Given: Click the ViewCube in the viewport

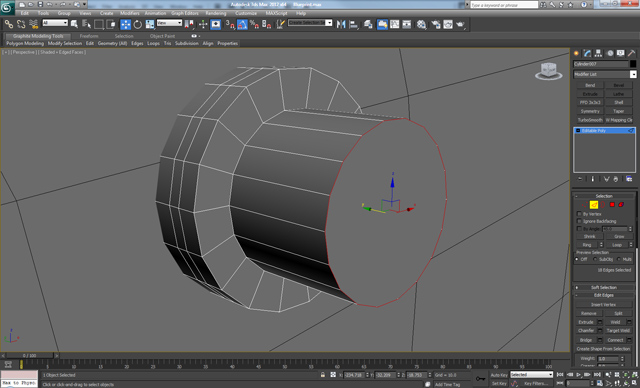Looking at the screenshot, I should pyautogui.click(x=549, y=71).
